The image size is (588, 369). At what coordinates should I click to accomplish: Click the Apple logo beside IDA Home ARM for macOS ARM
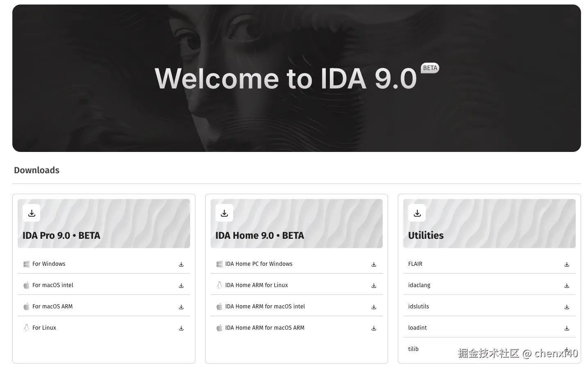tap(220, 328)
